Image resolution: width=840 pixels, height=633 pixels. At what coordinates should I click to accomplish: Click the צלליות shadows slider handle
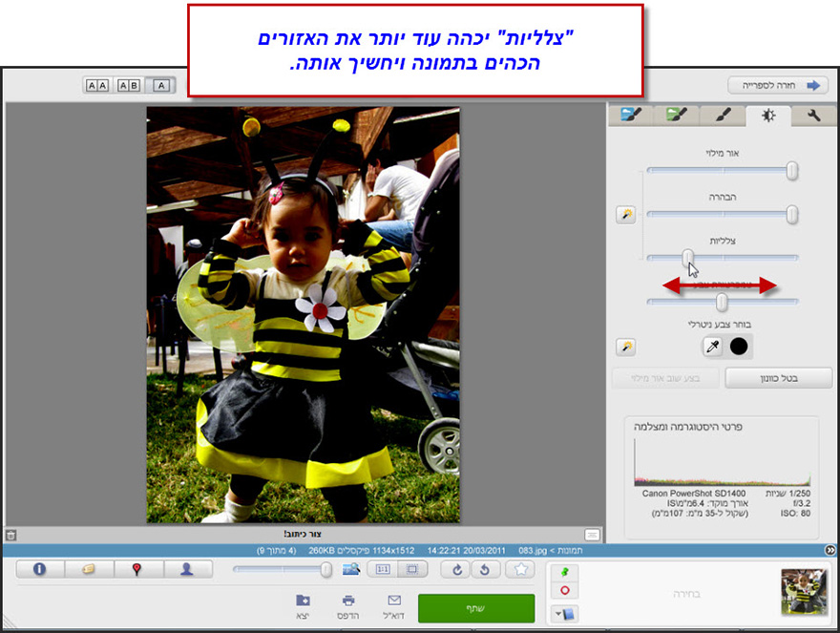689,258
